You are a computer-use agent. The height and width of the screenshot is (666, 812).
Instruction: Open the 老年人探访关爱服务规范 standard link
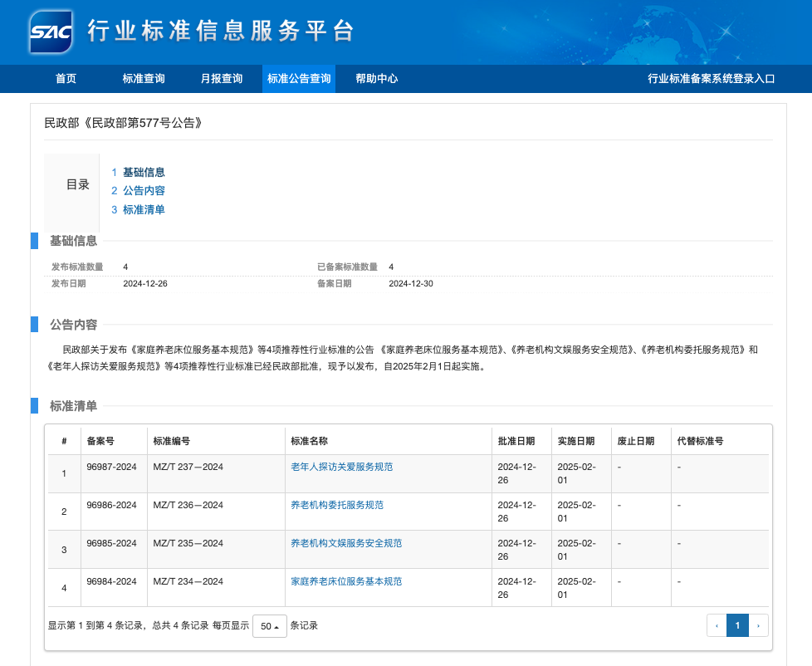point(344,467)
